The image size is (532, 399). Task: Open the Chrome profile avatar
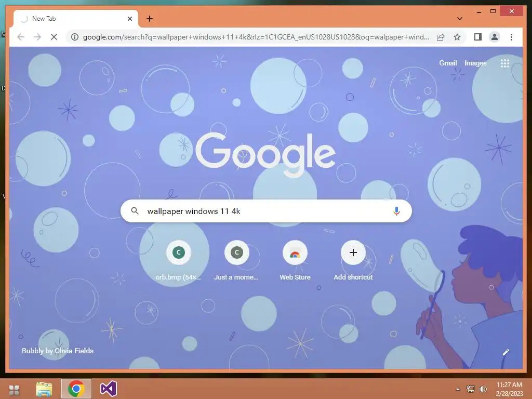tap(495, 37)
